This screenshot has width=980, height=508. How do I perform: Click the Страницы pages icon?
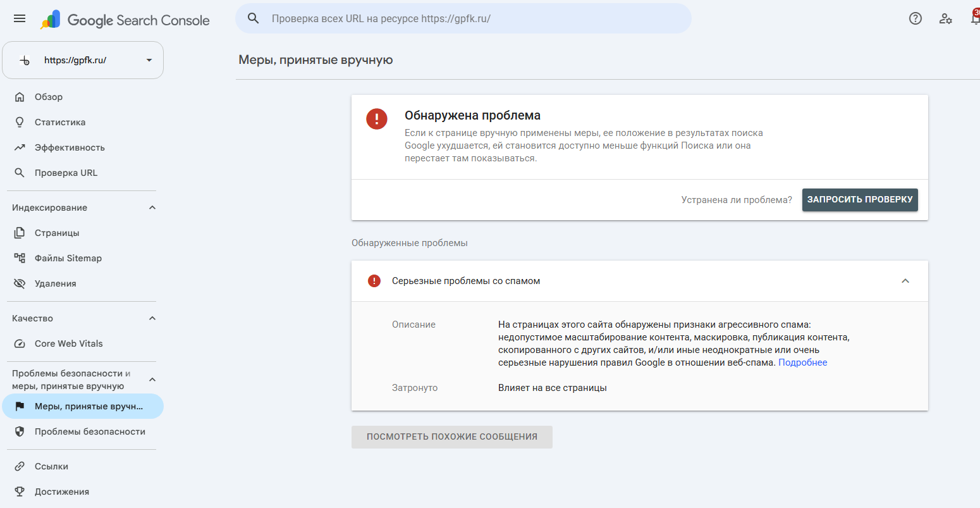point(20,233)
